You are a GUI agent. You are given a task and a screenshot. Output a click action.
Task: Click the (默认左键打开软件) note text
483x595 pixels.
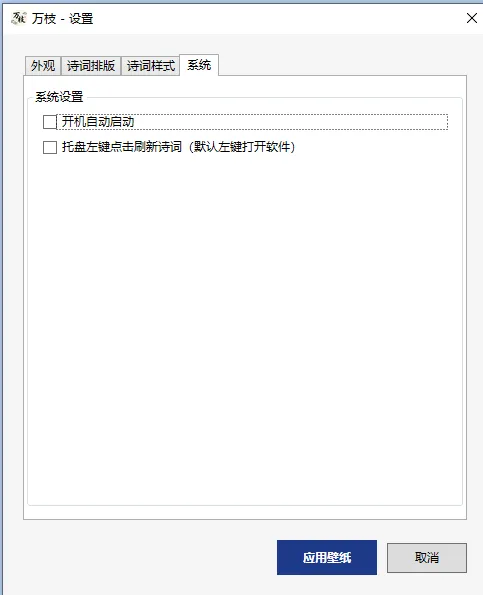pyautogui.click(x=242, y=147)
